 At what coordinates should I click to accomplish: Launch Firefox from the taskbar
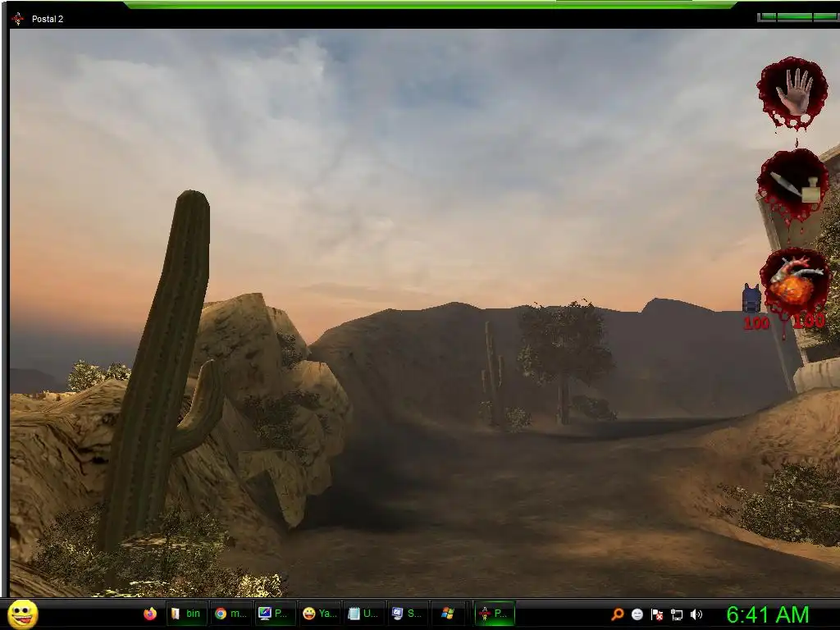tap(150, 614)
